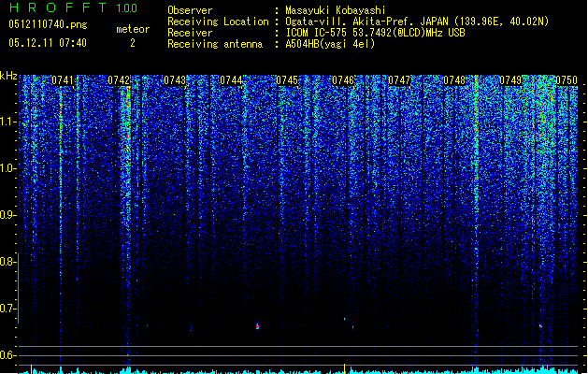Click the meteor echo spot near 0749
Screen dimensions: 588x374
pyautogui.click(x=540, y=326)
